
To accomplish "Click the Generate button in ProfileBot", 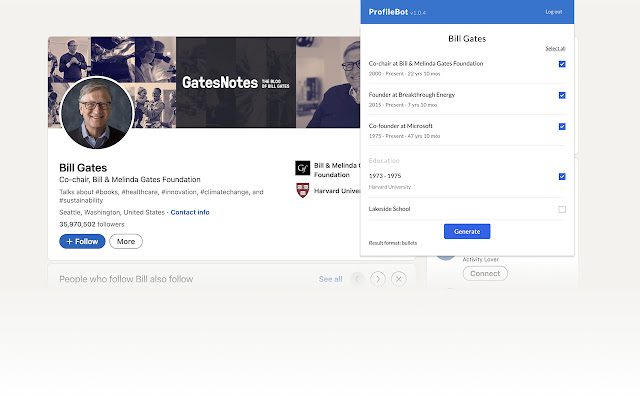I will [x=467, y=231].
